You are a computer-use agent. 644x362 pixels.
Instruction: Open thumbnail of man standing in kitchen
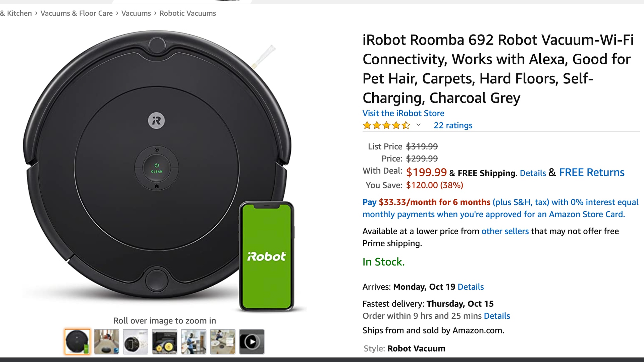(x=194, y=342)
